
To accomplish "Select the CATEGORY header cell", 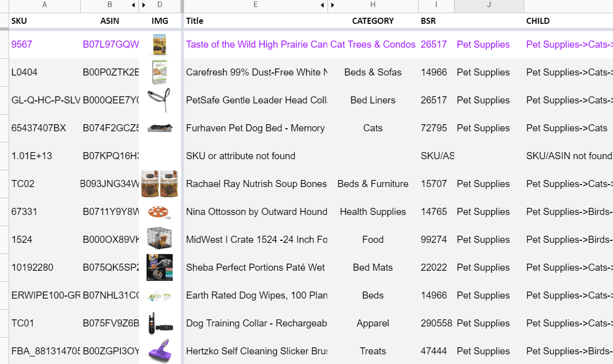I will (373, 21).
